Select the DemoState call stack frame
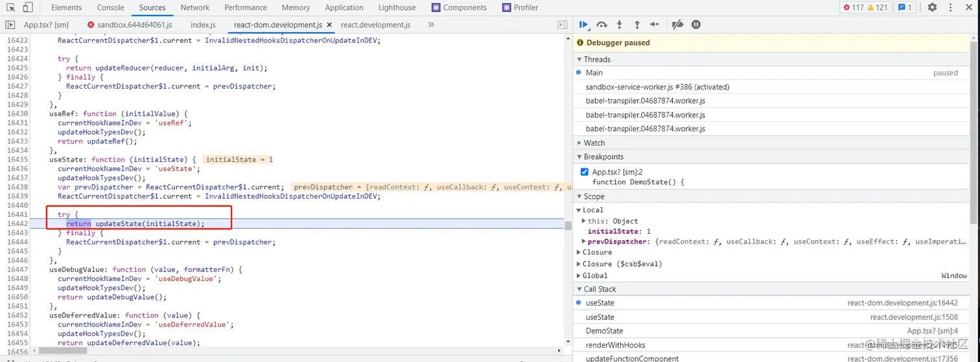This screenshot has width=980, height=362. pyautogui.click(x=771, y=331)
